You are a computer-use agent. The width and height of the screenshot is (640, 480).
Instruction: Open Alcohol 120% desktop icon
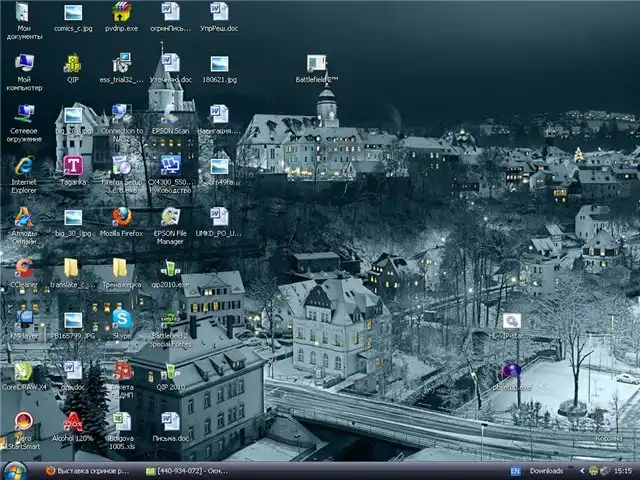click(x=72, y=422)
